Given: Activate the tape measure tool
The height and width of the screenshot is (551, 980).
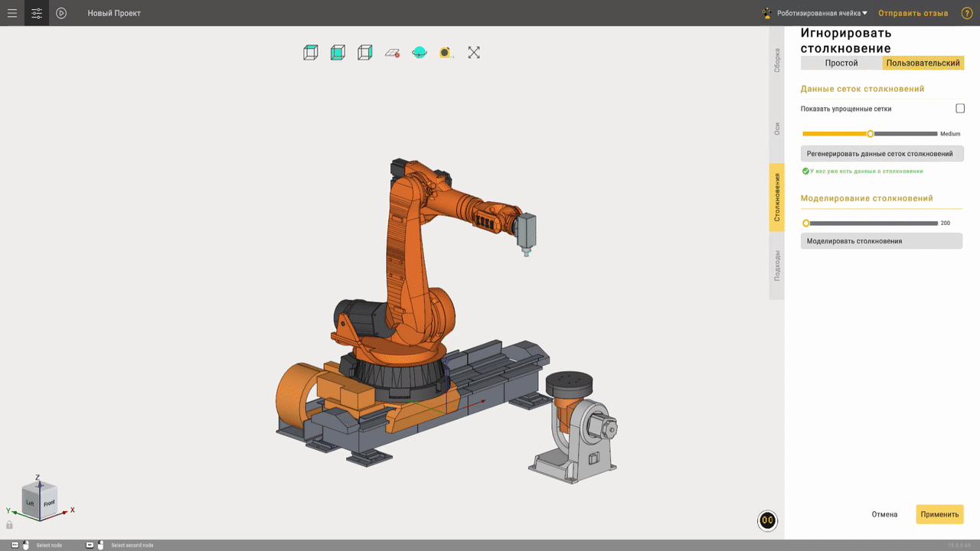Looking at the screenshot, I should pos(446,53).
